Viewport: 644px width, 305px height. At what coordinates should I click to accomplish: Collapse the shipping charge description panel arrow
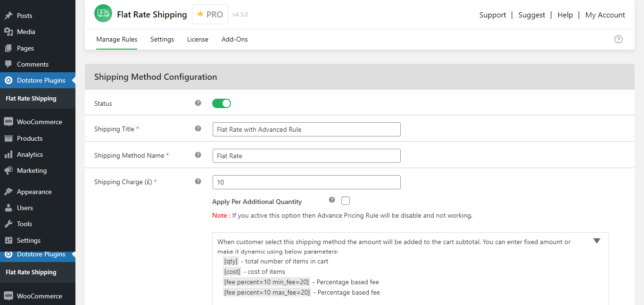(597, 241)
